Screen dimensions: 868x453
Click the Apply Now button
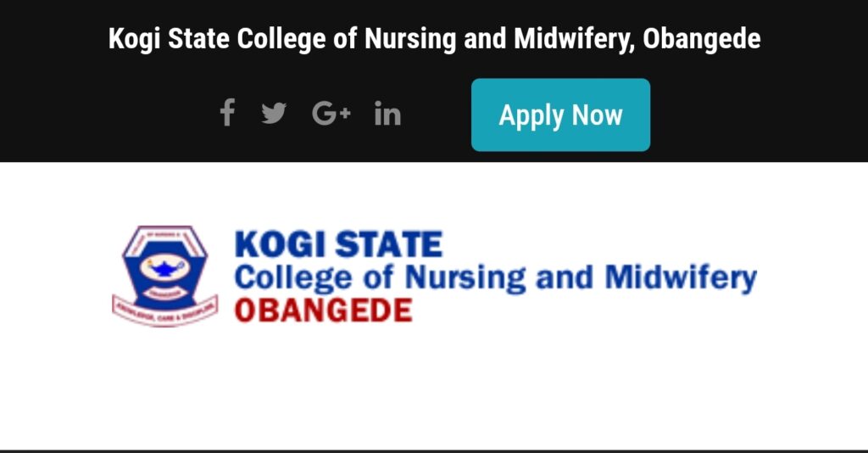561,115
